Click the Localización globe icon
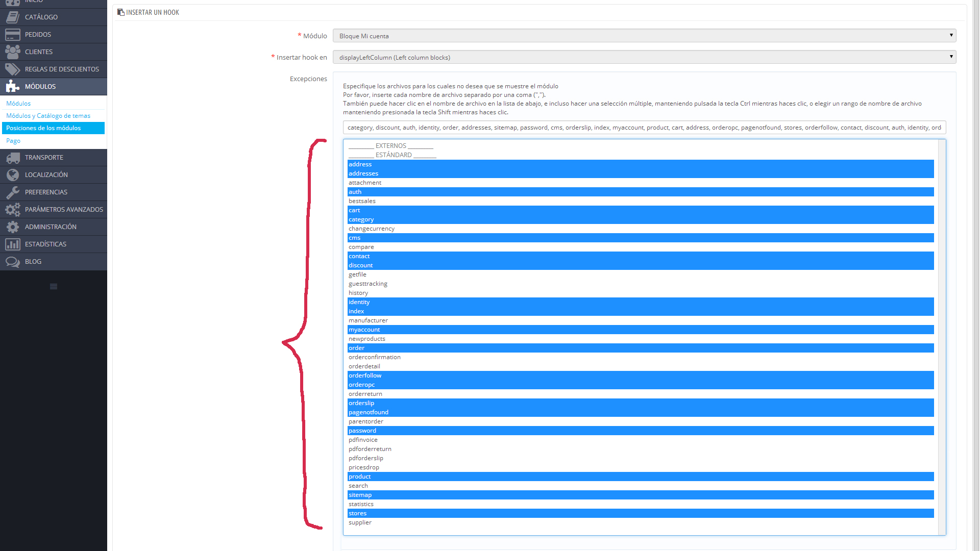The image size is (980, 551). pyautogui.click(x=12, y=175)
